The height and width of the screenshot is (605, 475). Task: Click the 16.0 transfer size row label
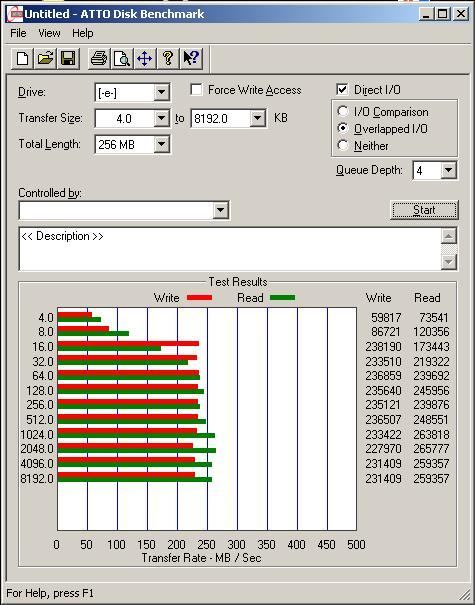coord(43,346)
